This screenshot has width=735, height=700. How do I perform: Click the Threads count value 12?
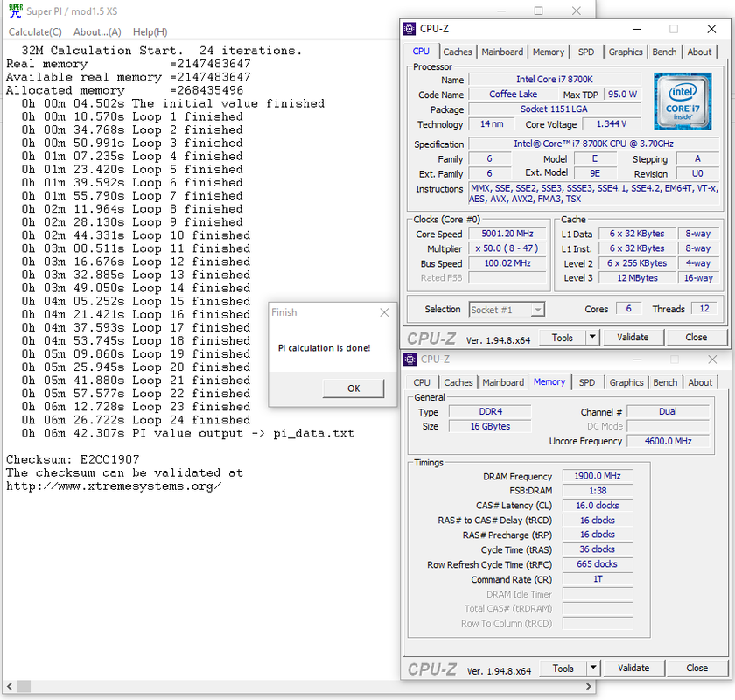click(x=704, y=309)
